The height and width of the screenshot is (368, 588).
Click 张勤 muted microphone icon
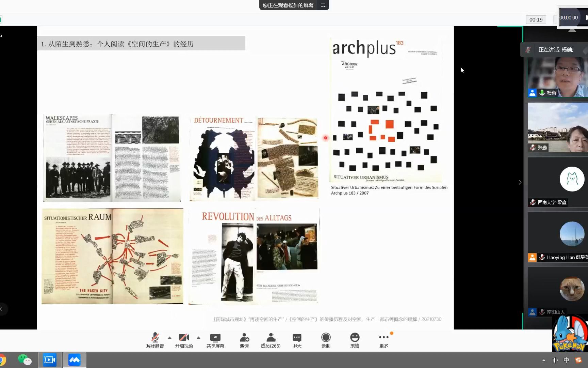click(x=533, y=148)
